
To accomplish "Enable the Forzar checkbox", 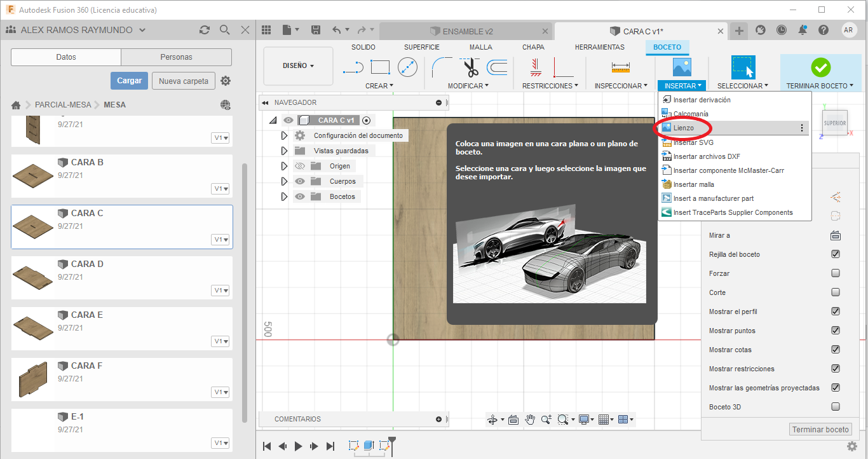I will 836,273.
